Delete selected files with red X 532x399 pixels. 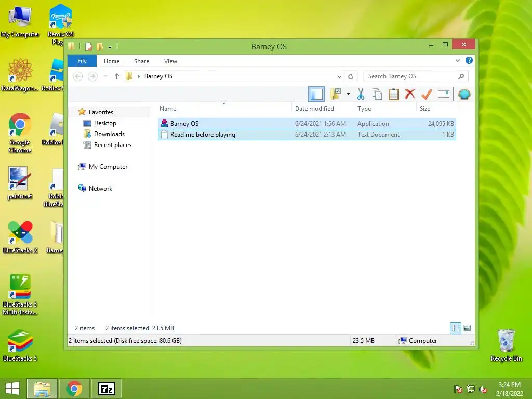pos(410,94)
